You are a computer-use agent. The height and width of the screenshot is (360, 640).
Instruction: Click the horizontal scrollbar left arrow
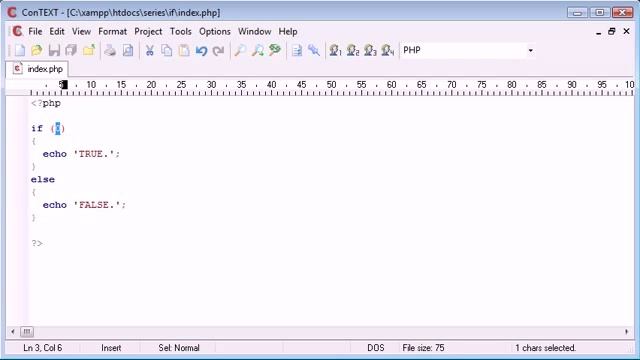pos(13,332)
